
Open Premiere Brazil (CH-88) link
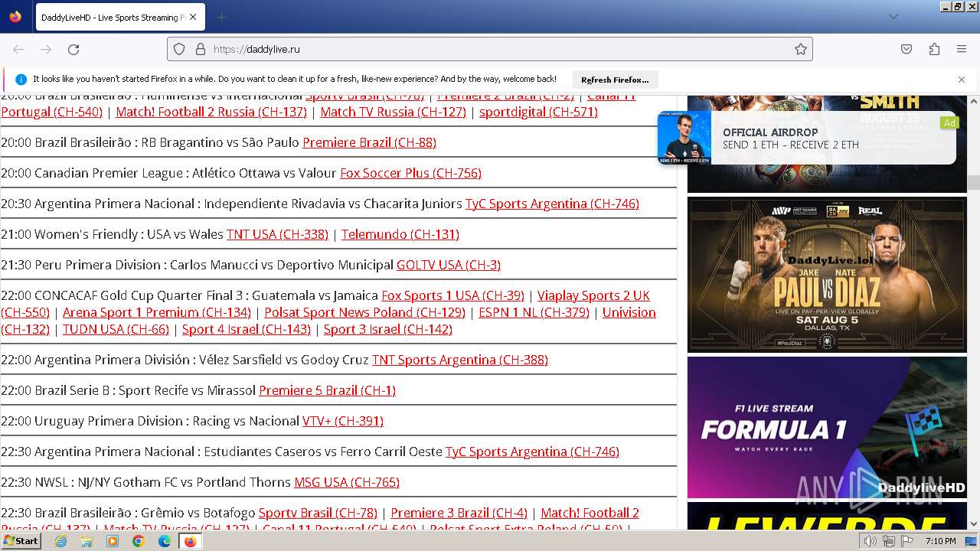pos(369,142)
